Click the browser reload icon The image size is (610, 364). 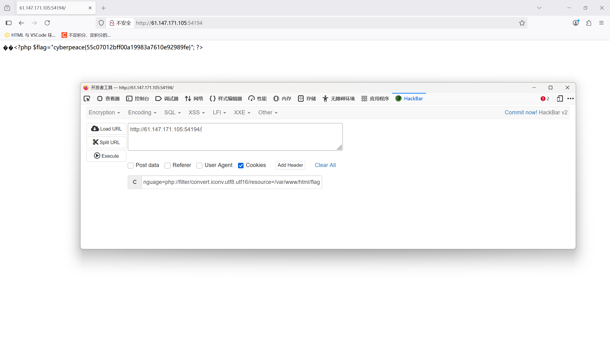tap(47, 23)
